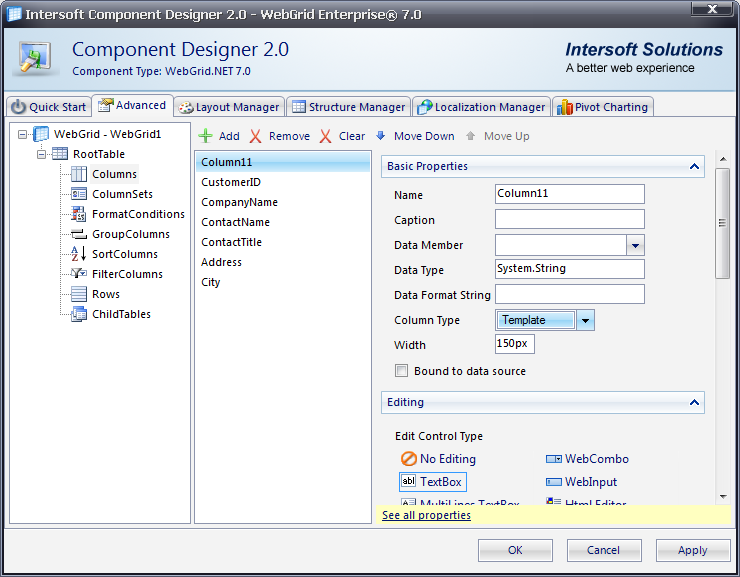Select the SortColumns tree icon
This screenshot has height=577, width=740.
(x=79, y=254)
